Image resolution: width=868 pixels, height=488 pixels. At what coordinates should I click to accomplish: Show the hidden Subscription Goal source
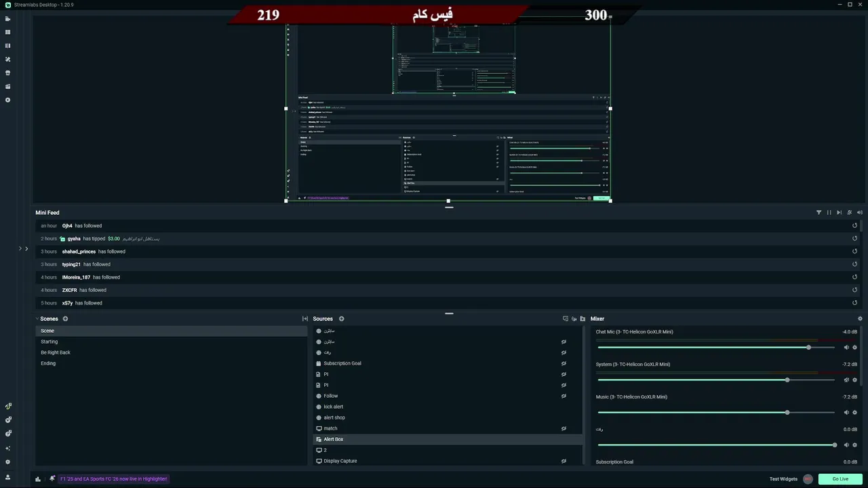point(564,363)
